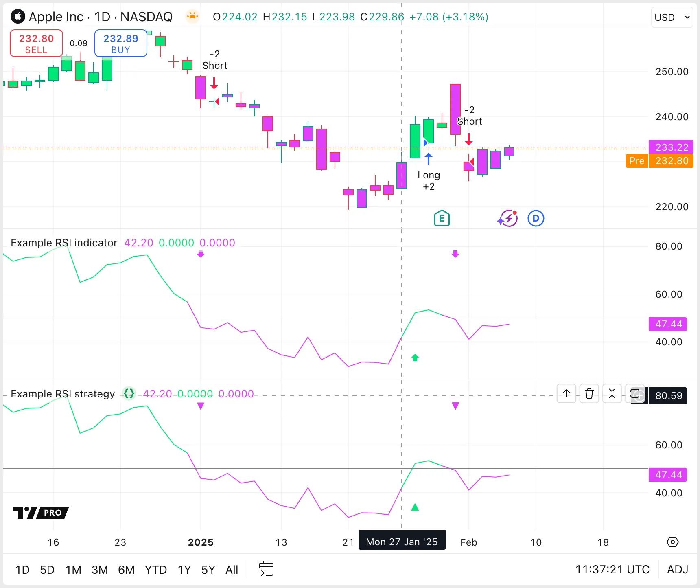Click the magenta down triangle near Feb in strategy pane
This screenshot has height=588, width=700.
point(455,406)
